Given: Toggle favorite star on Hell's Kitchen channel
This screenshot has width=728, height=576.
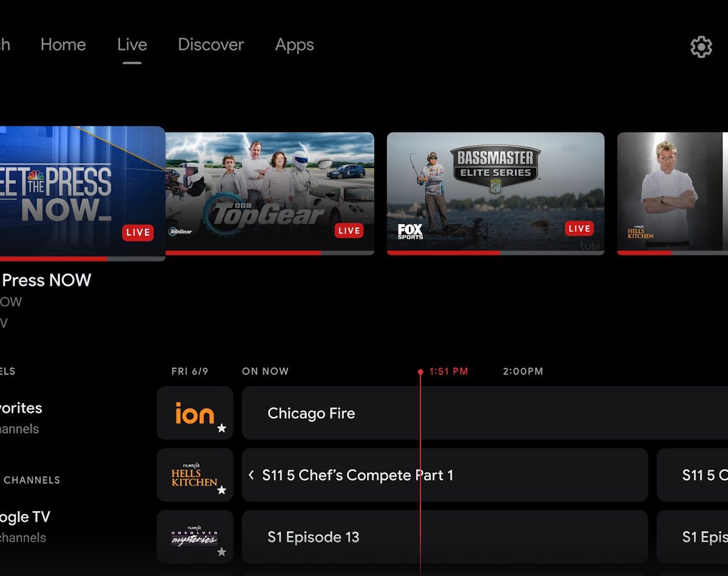Looking at the screenshot, I should (221, 490).
